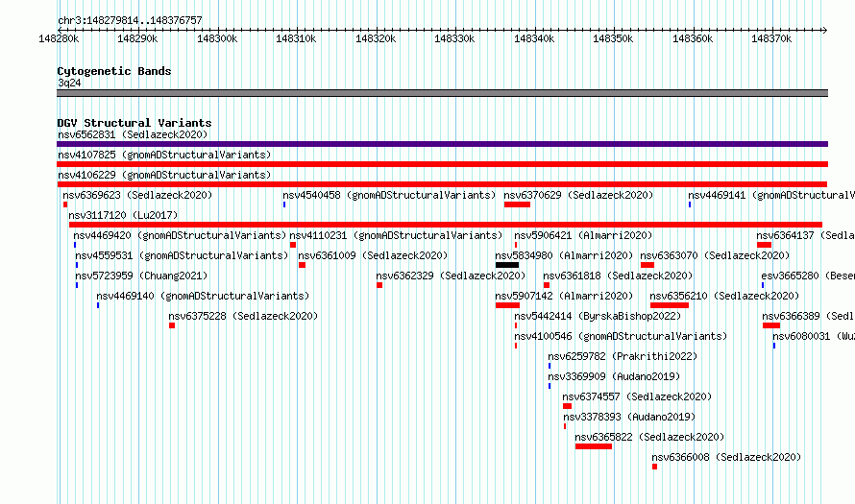The width and height of the screenshot is (855, 504).
Task: Select red bar under nsv6356210
Action: [670, 305]
